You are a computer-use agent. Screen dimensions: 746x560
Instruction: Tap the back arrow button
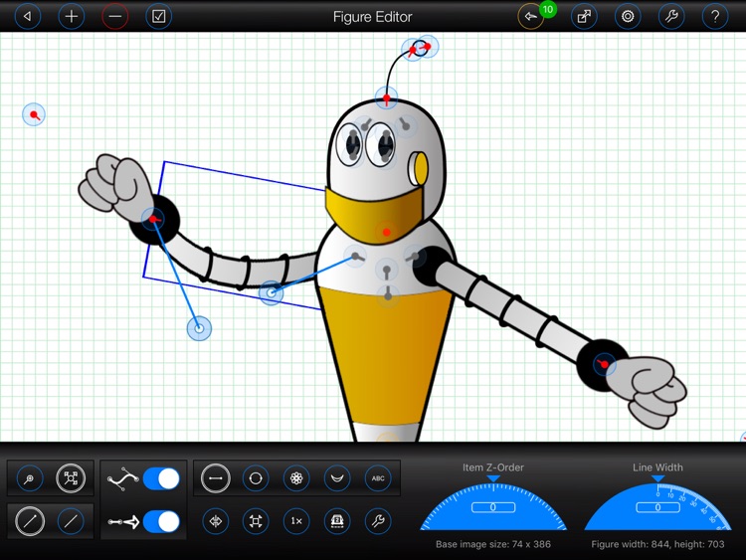28,17
